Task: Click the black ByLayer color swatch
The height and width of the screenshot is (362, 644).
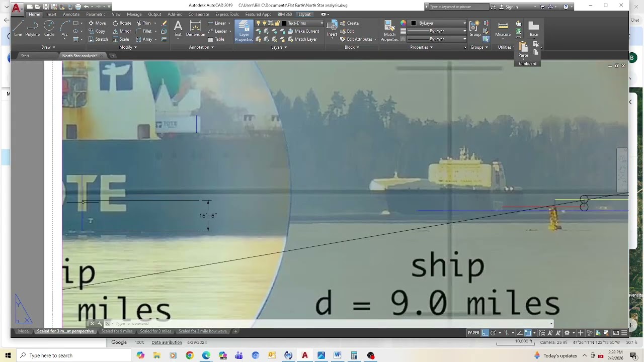Action: click(414, 23)
